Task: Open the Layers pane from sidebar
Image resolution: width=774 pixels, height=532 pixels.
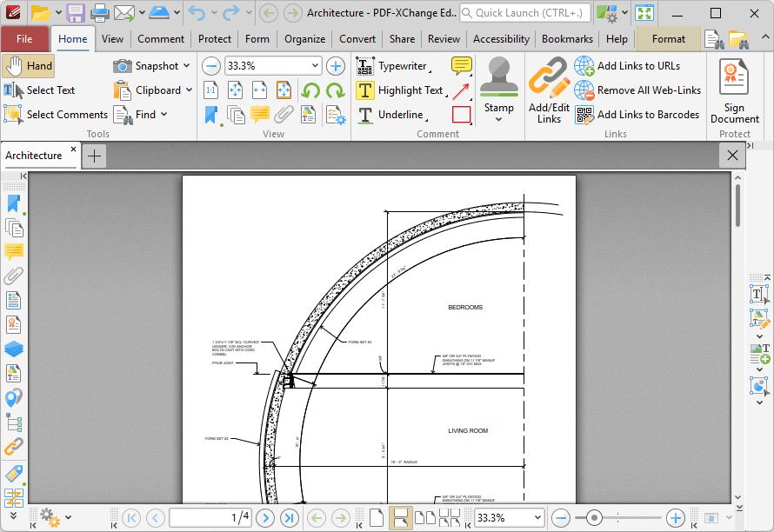Action: coord(14,349)
